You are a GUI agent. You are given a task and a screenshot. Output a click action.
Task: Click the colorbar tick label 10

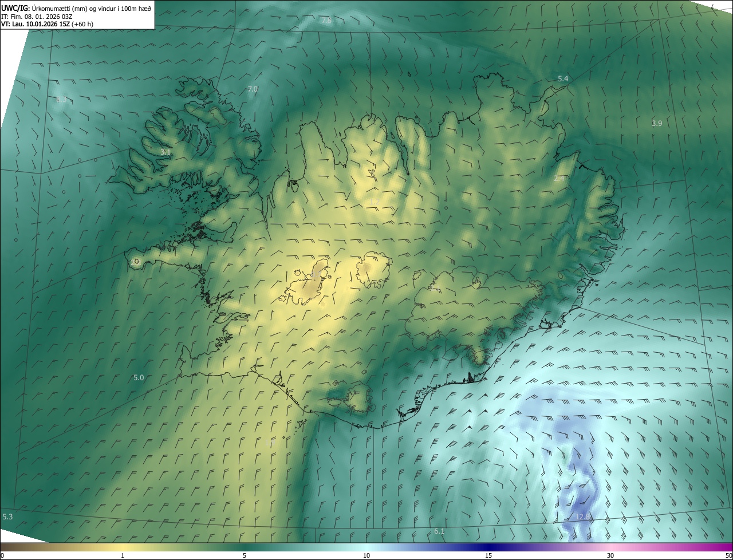[x=366, y=555]
